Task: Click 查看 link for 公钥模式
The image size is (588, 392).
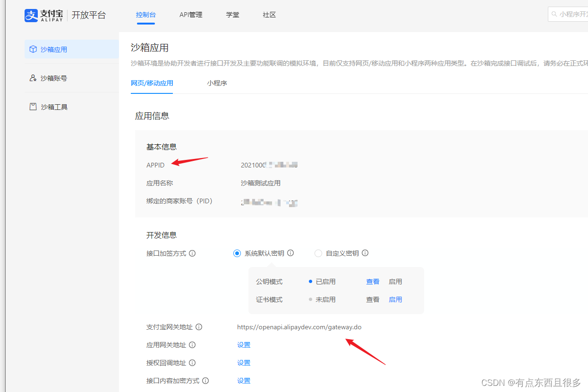Action: coord(373,282)
